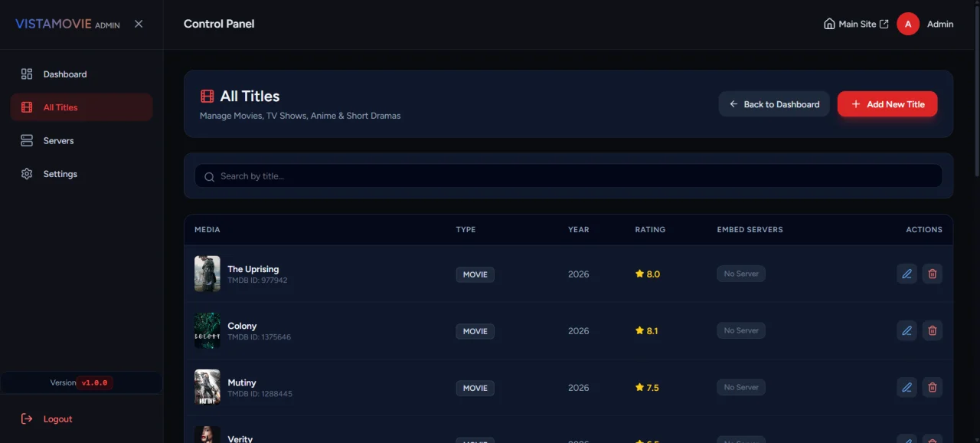Click the 8.1 star rating
This screenshot has width=980, height=443.
coord(647,331)
